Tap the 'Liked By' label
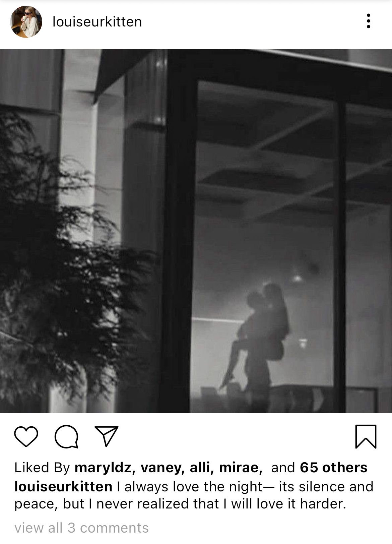 click(x=42, y=468)
